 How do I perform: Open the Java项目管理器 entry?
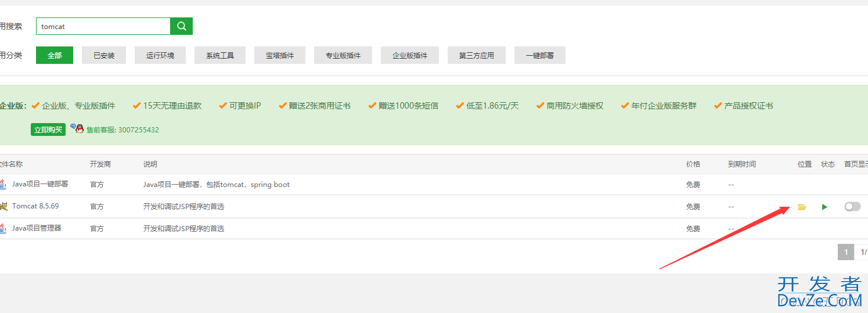(37, 228)
